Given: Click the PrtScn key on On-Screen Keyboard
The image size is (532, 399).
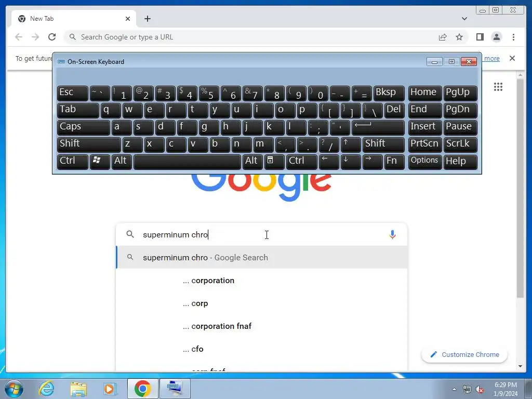Looking at the screenshot, I should point(425,144).
